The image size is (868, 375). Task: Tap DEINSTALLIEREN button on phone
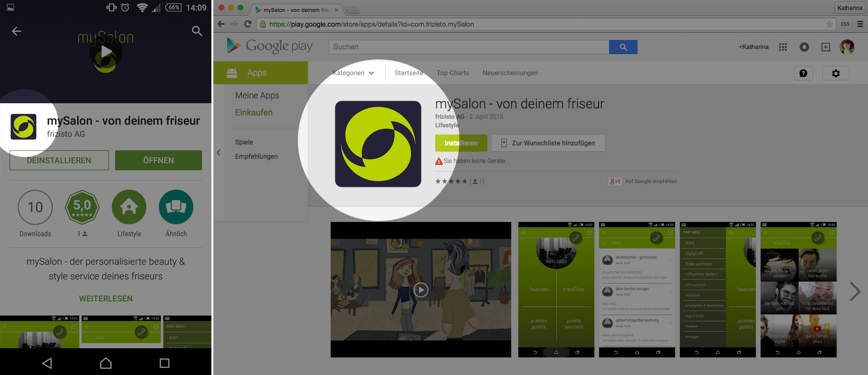59,160
